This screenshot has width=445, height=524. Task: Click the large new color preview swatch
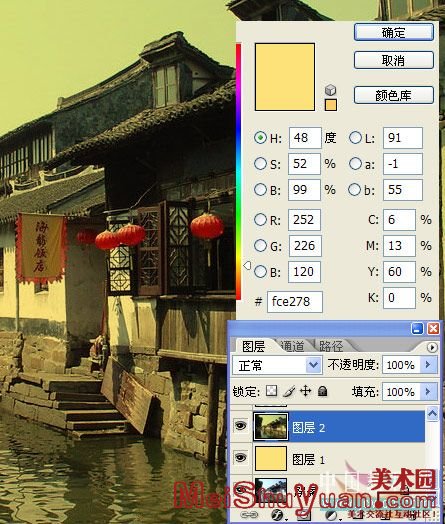point(285,77)
